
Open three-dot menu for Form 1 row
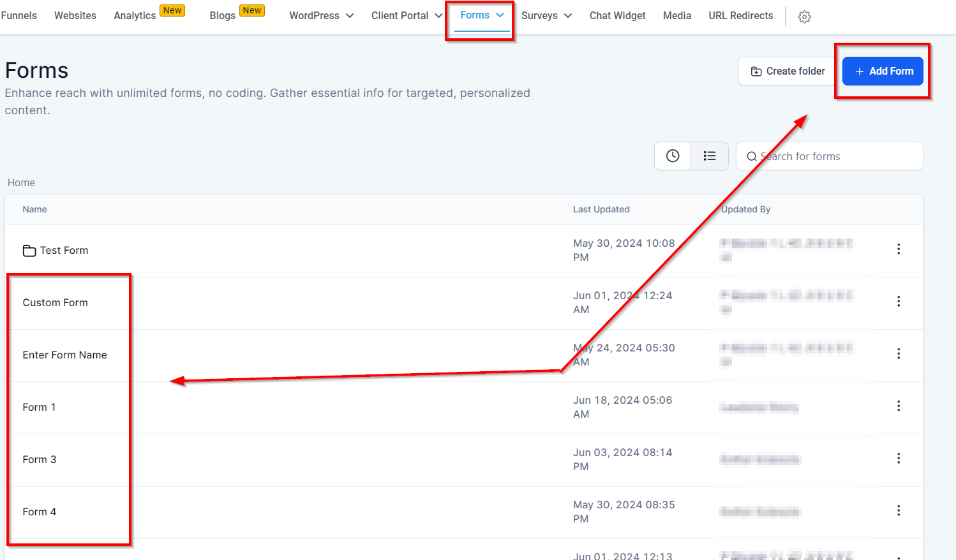(x=899, y=406)
